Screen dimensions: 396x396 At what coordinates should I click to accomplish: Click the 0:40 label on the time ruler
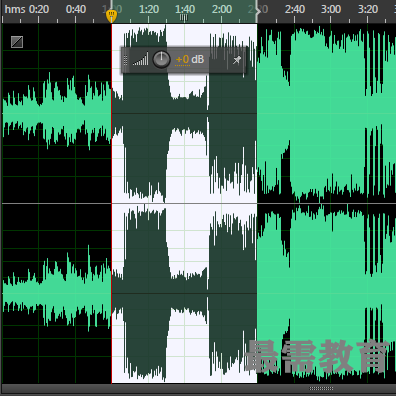[76, 9]
